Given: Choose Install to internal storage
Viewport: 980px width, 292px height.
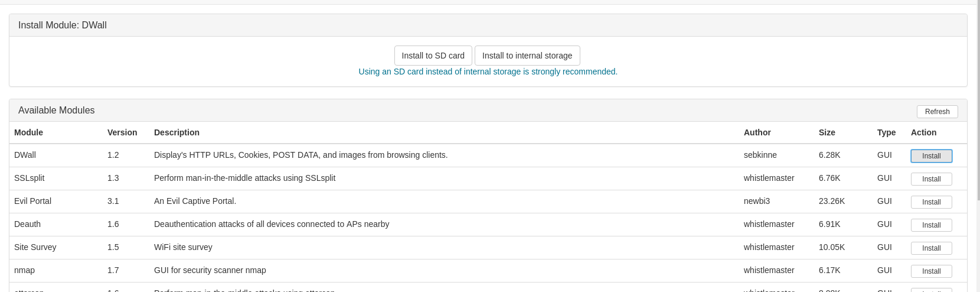Looking at the screenshot, I should pos(527,56).
